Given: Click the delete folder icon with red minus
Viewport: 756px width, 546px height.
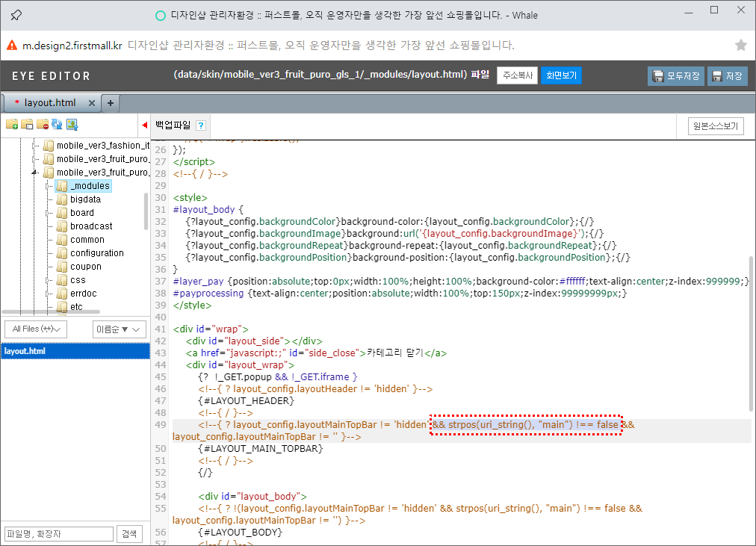Looking at the screenshot, I should click(43, 124).
